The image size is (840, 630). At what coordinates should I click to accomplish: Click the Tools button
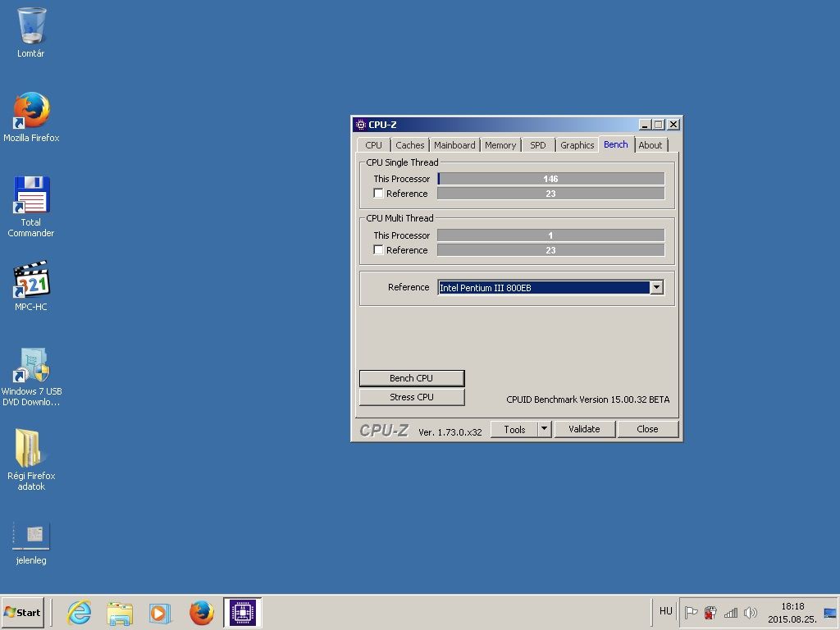point(514,429)
